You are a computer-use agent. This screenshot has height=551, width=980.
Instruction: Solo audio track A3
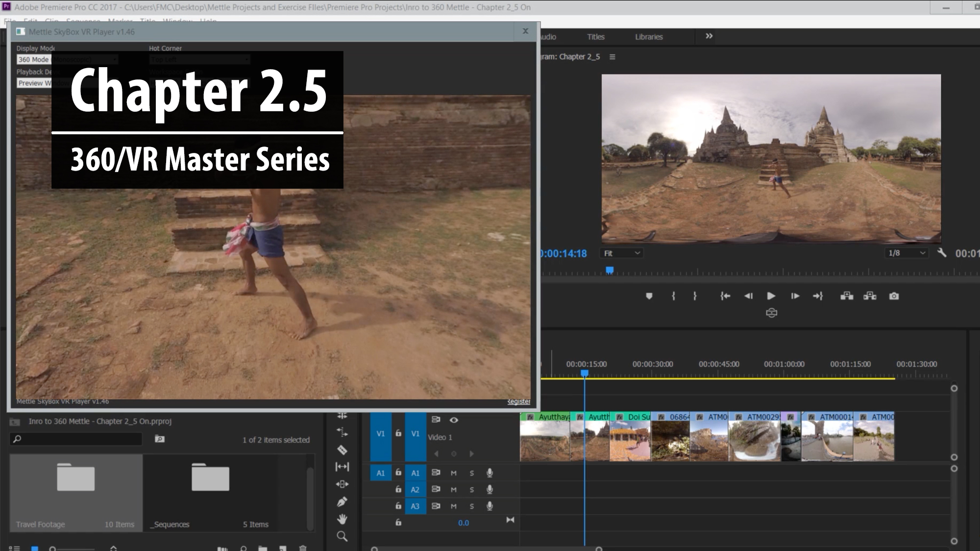coord(472,506)
